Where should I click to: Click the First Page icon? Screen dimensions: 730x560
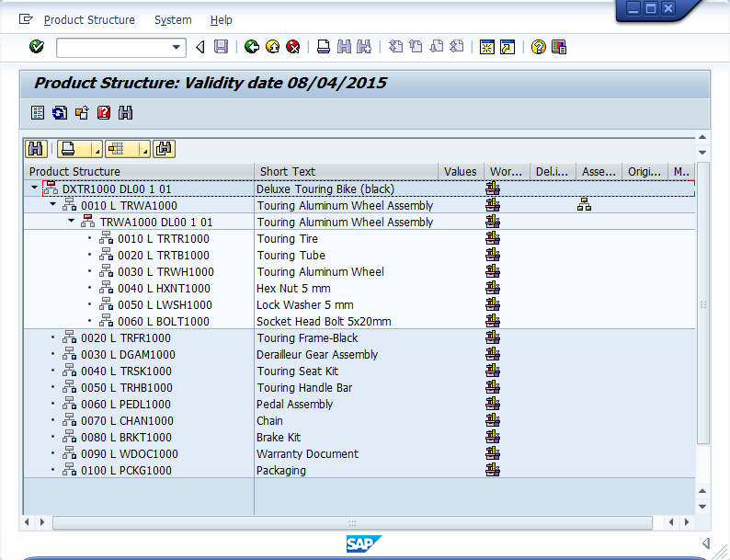tap(395, 47)
